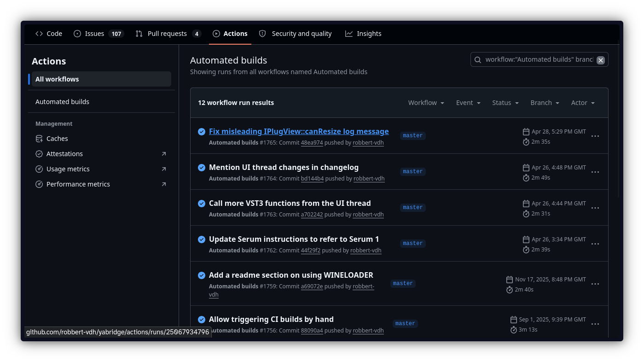Viewport: 644px width, 362px height.
Task: Click the Caches database icon in sidebar
Action: (39, 139)
